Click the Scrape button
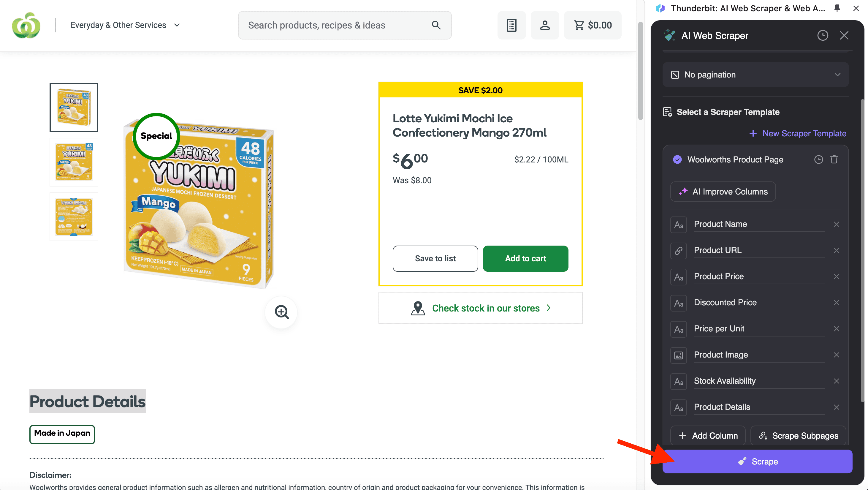Viewport: 868px width, 490px height. click(757, 461)
